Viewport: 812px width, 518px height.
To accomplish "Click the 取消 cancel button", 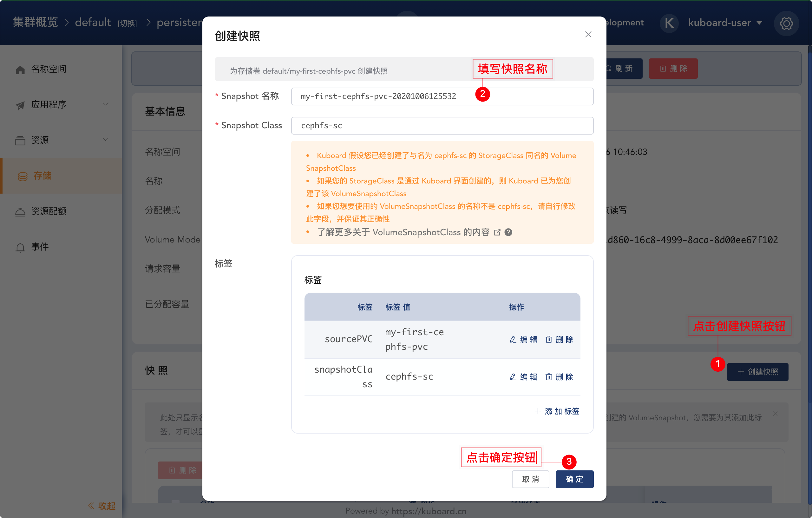I will point(530,479).
